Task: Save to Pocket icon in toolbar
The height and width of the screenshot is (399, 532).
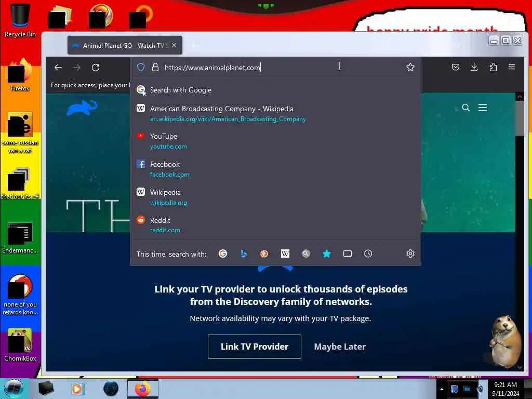Action: click(x=455, y=67)
